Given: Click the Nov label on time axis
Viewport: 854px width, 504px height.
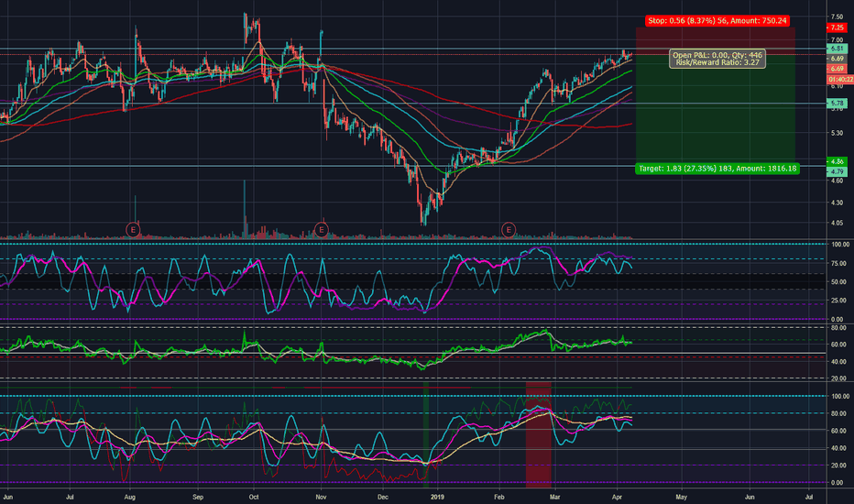Looking at the screenshot, I should [x=322, y=497].
